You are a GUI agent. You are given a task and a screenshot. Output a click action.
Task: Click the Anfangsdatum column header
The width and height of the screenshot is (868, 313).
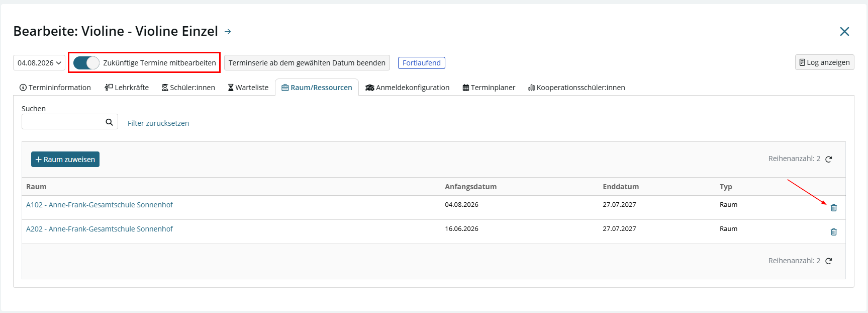point(470,187)
